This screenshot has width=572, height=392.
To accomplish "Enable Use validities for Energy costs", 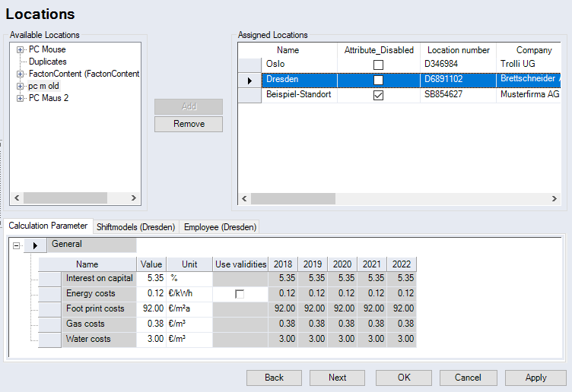I will pyautogui.click(x=240, y=294).
